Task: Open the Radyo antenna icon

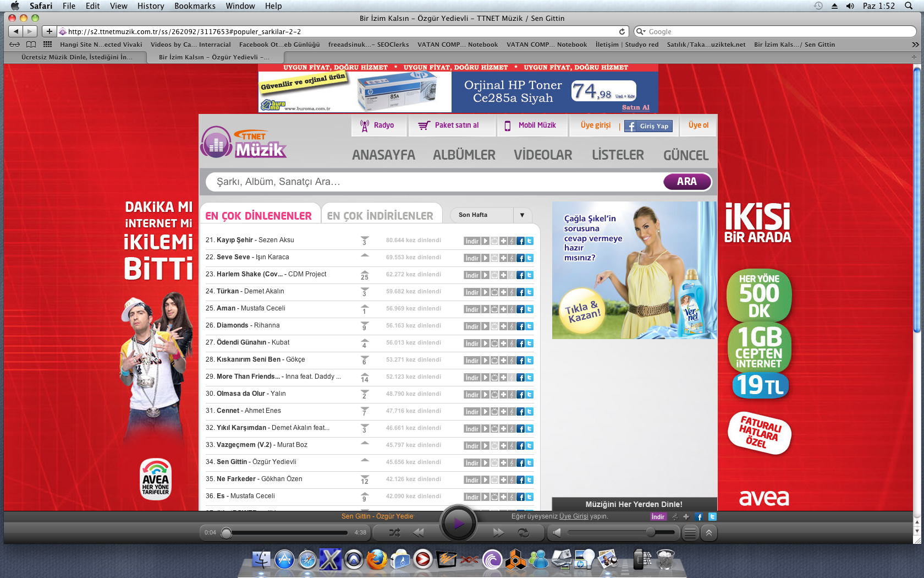Action: [x=364, y=126]
